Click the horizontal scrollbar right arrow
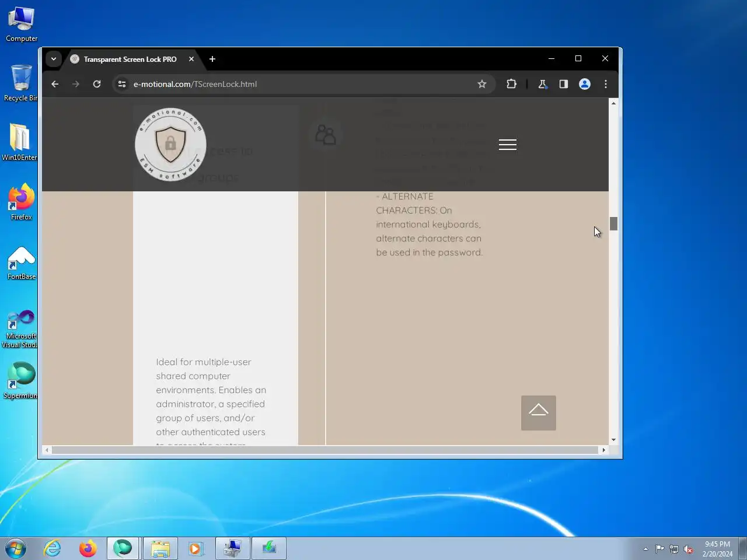Screen dimensions: 747x560 click(603, 450)
